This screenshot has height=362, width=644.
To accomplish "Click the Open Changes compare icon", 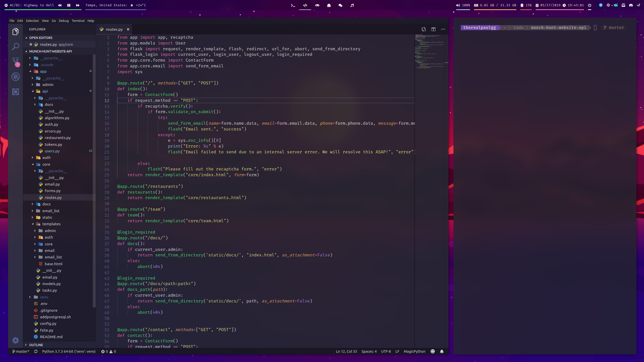I will [424, 29].
